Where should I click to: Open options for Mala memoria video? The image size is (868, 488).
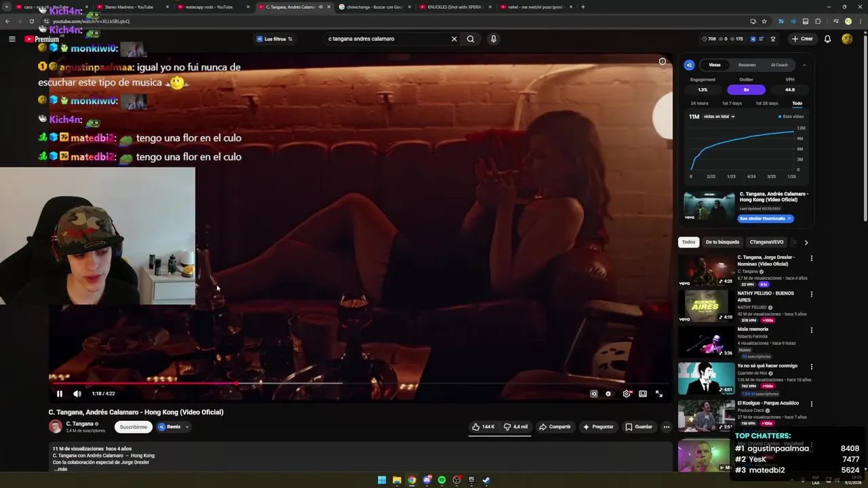point(811,330)
